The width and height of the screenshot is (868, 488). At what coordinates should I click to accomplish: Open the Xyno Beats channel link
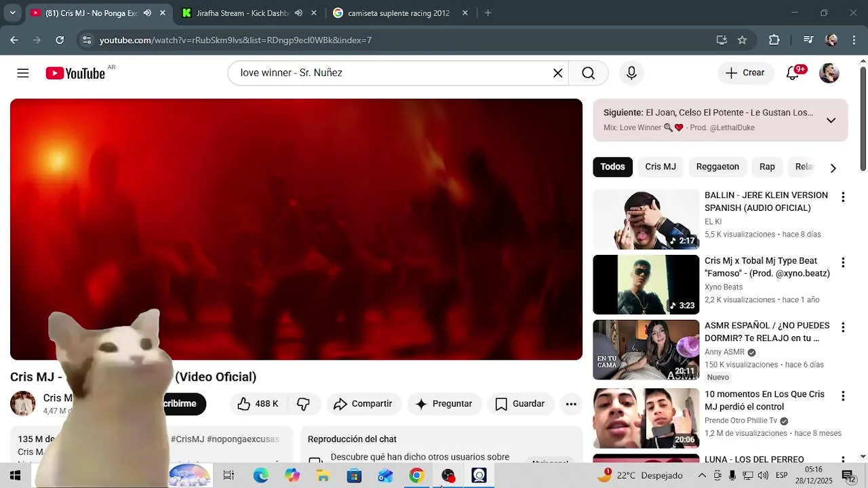pos(724,287)
